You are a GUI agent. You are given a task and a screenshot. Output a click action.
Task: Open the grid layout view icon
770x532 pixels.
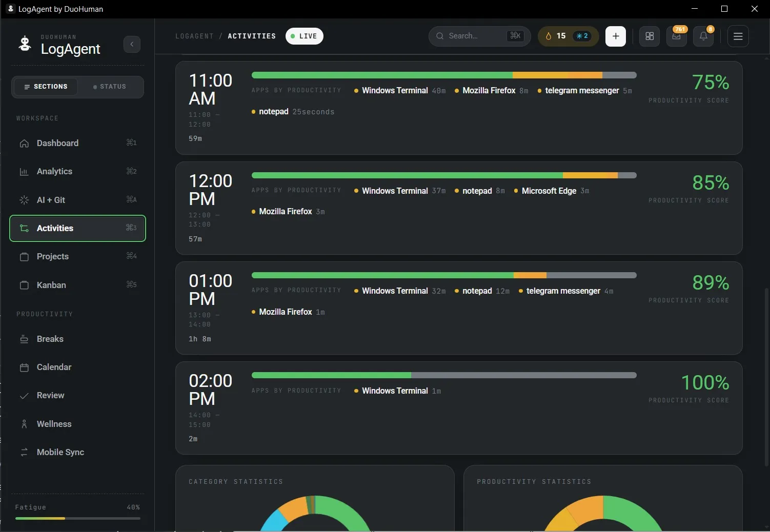coord(650,36)
